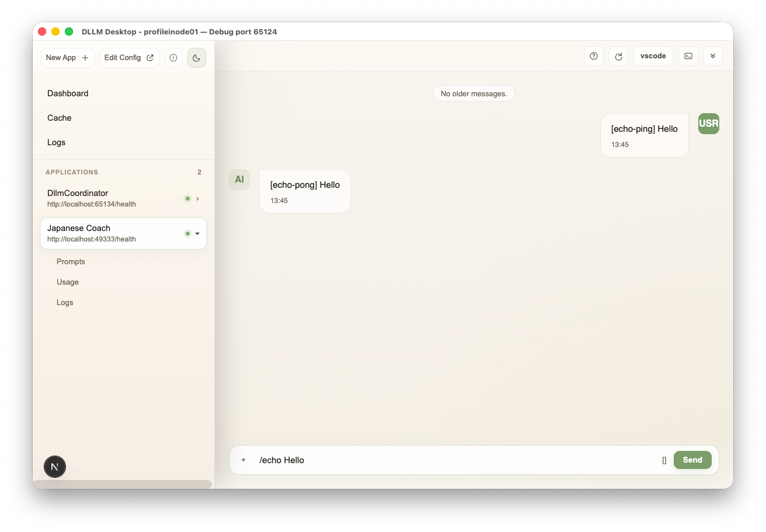This screenshot has width=766, height=532.
Task: Click the applications count 2
Action: tap(199, 172)
